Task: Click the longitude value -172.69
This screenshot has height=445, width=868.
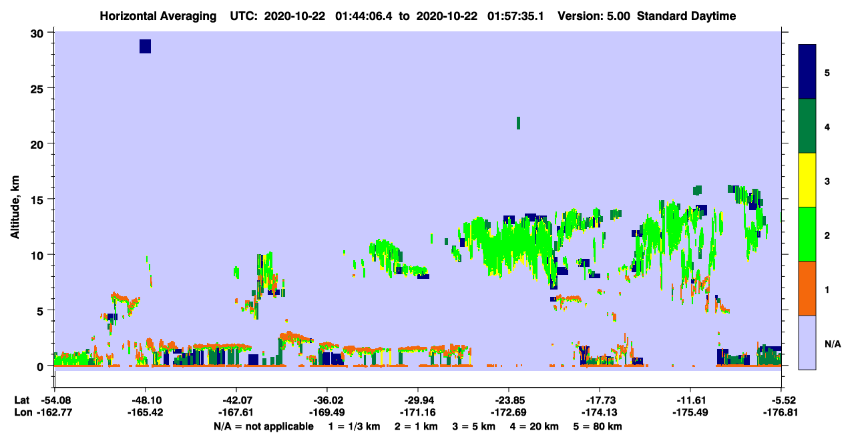Action: (x=509, y=413)
